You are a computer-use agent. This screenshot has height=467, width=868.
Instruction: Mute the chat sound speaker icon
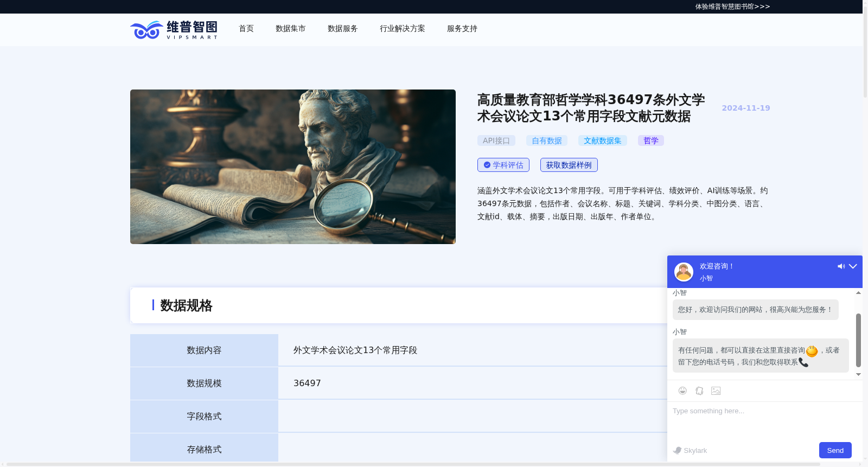tap(841, 266)
